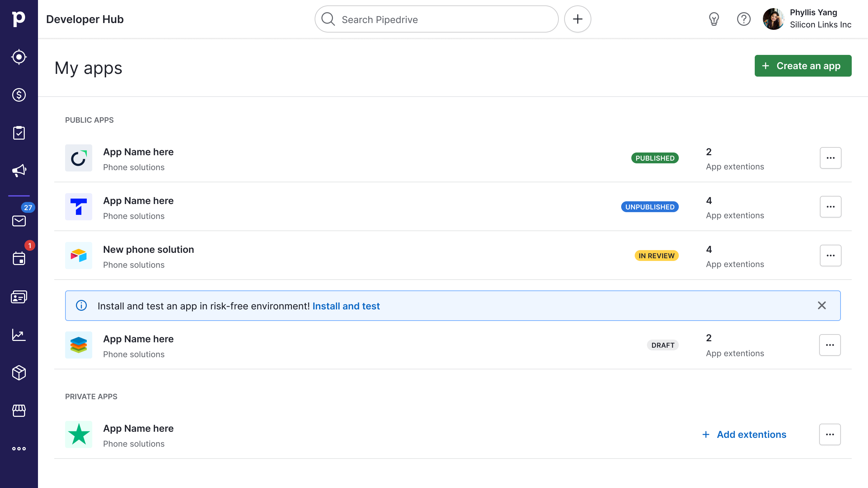The image size is (868, 488).
Task: Expand more sidebar options via three dots
Action: coord(19,448)
